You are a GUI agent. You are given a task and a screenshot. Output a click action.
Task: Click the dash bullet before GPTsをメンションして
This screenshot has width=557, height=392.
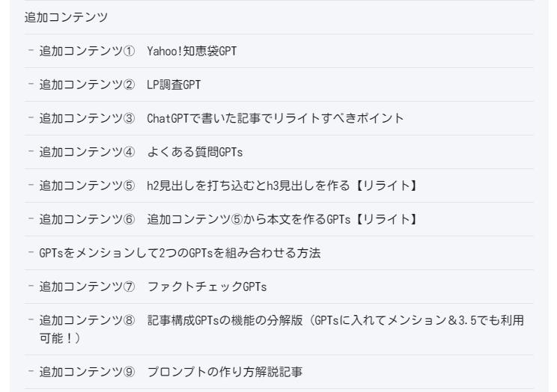(31, 252)
